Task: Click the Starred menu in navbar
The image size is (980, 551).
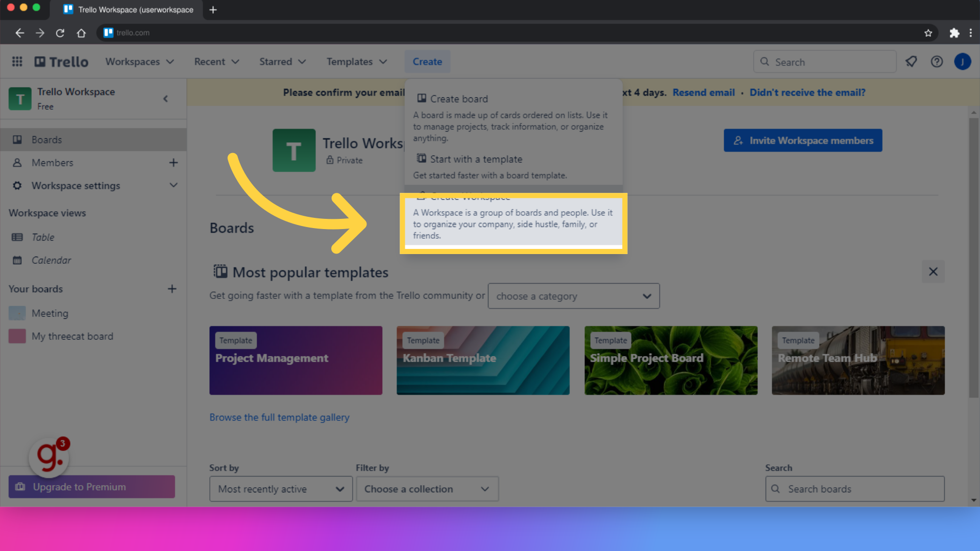Action: pos(281,62)
